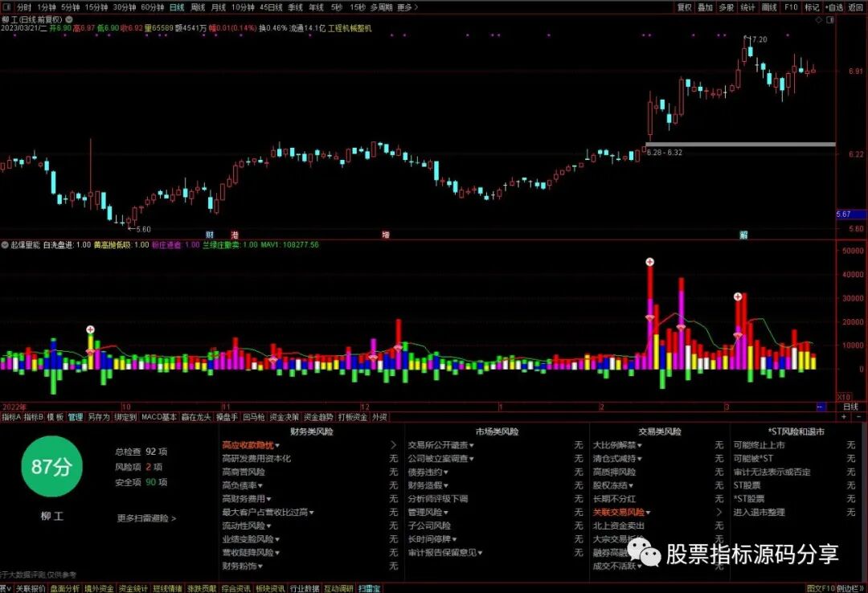
Task: Click the 17.20 high price label
Action: pos(759,39)
